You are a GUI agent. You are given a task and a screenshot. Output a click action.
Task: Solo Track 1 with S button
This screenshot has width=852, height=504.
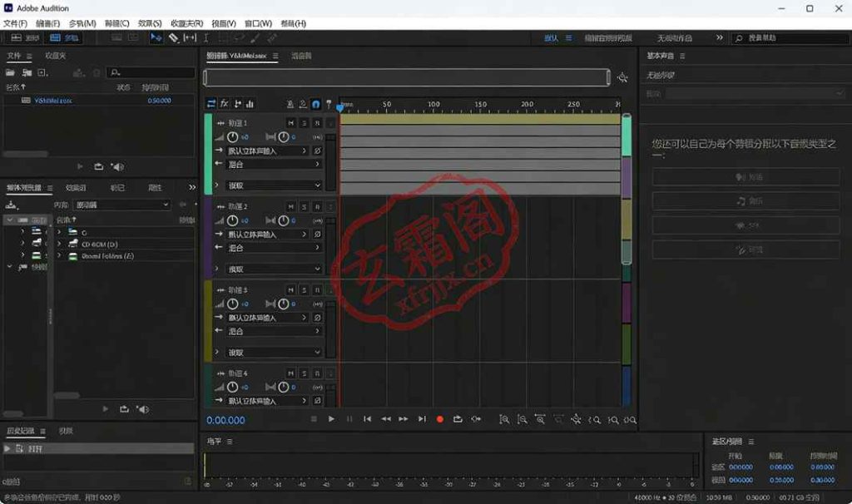tap(305, 123)
